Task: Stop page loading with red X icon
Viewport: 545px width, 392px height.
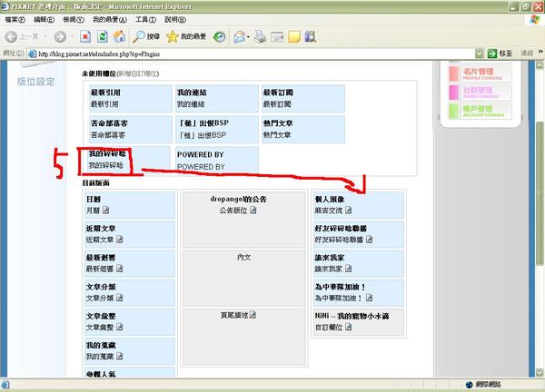Action: tap(85, 36)
